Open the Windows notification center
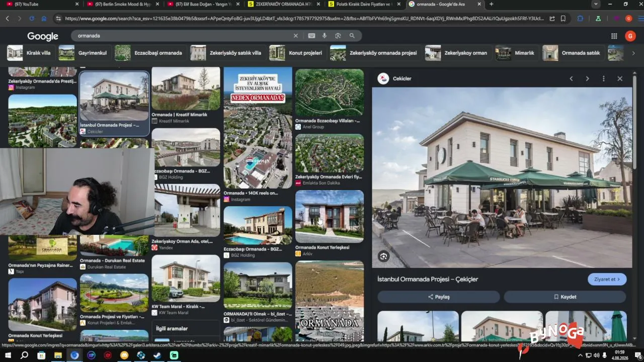Screen dimensions: 644x362 pyautogui.click(x=638, y=355)
